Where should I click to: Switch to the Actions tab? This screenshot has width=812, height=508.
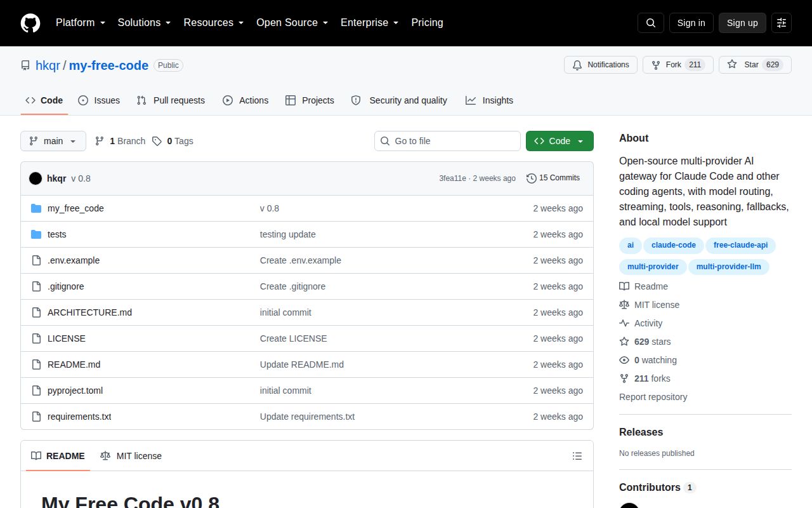(x=246, y=100)
